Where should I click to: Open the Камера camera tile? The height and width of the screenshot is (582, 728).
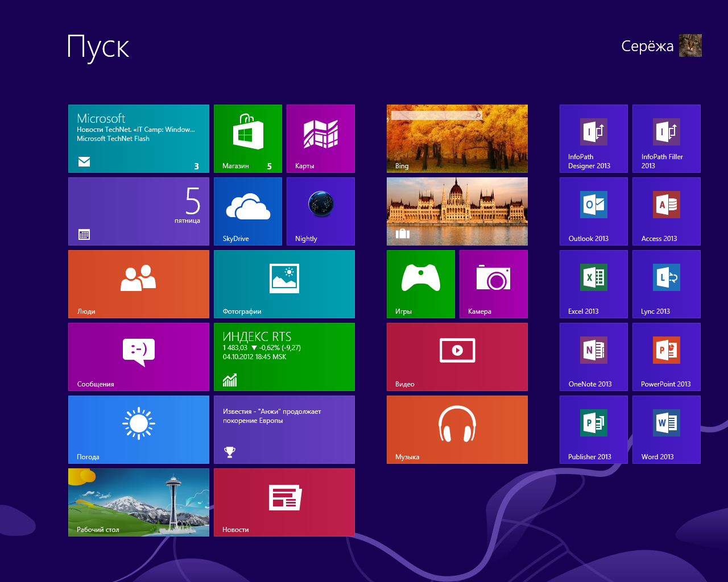(x=494, y=284)
